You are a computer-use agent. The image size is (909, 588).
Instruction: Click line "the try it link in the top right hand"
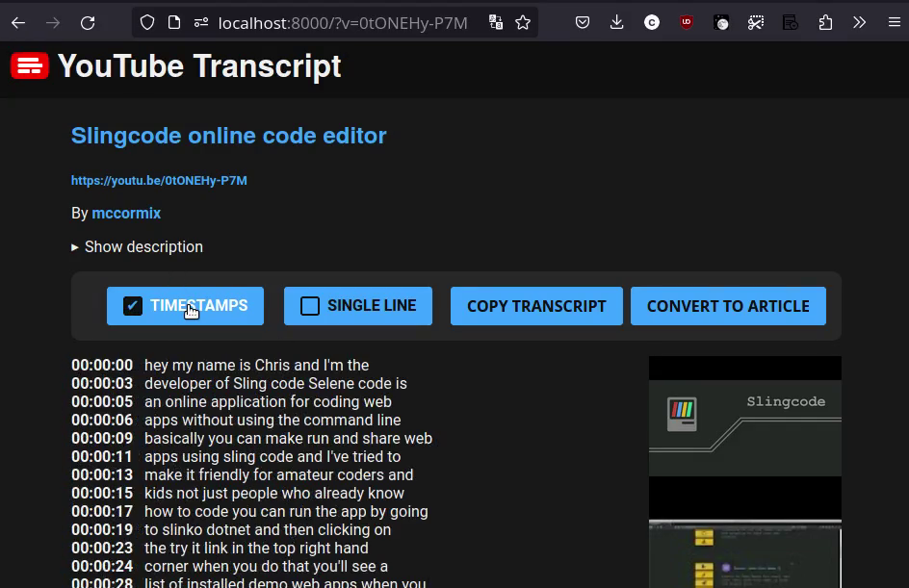(256, 548)
